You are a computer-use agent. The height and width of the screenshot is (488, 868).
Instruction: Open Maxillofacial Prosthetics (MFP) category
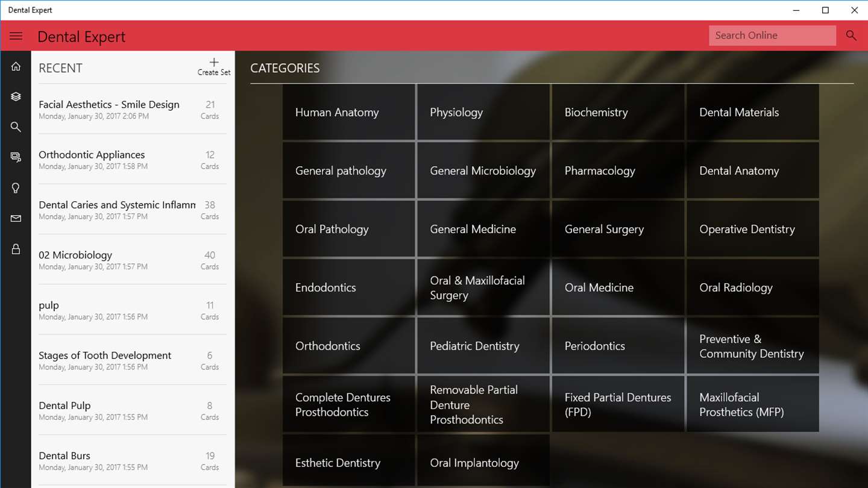click(x=753, y=404)
